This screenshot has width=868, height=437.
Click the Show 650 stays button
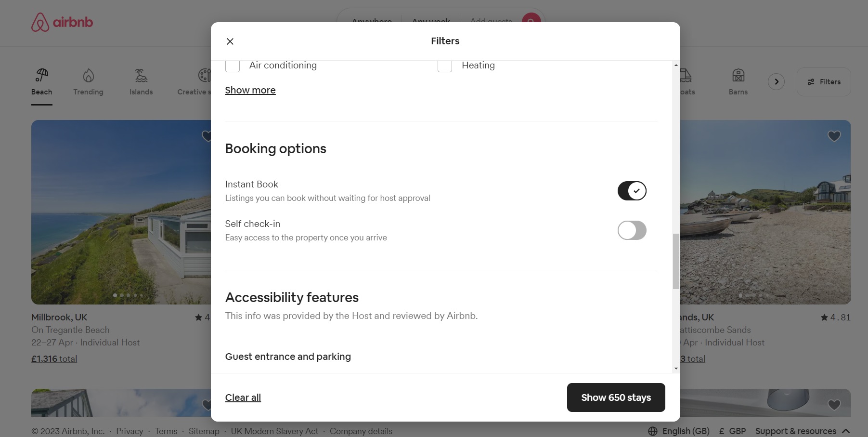click(616, 397)
